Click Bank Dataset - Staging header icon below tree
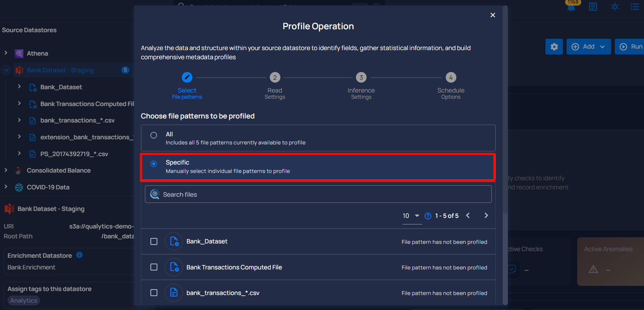The width and height of the screenshot is (644, 310). pos(9,209)
